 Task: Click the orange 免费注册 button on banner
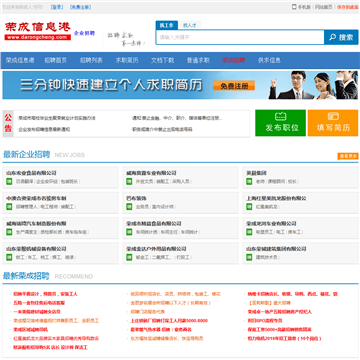click(x=234, y=86)
